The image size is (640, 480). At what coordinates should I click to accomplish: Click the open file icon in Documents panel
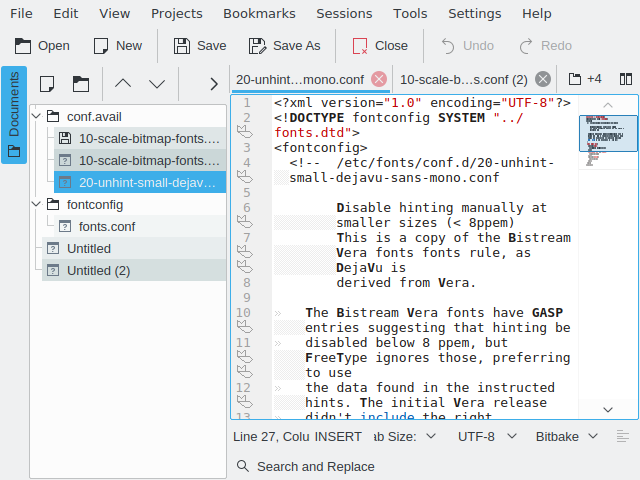(x=81, y=84)
